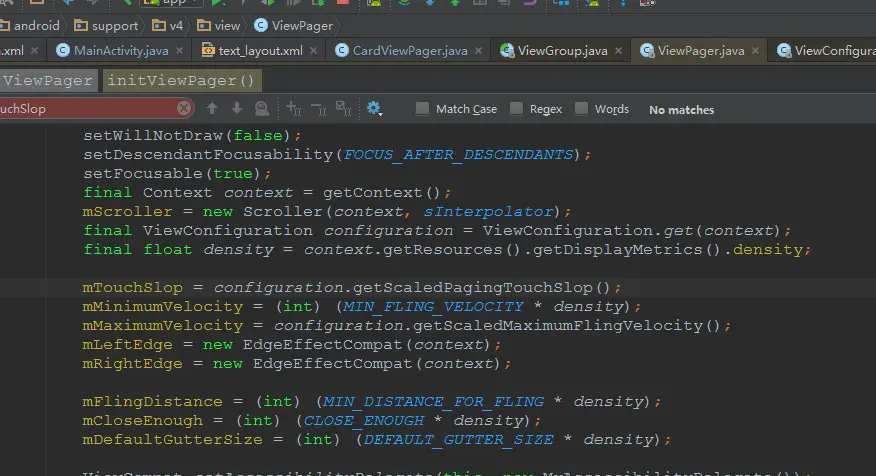
Task: Click the DEFAULT_GUTTER_SIZE constant
Action: 458,440
